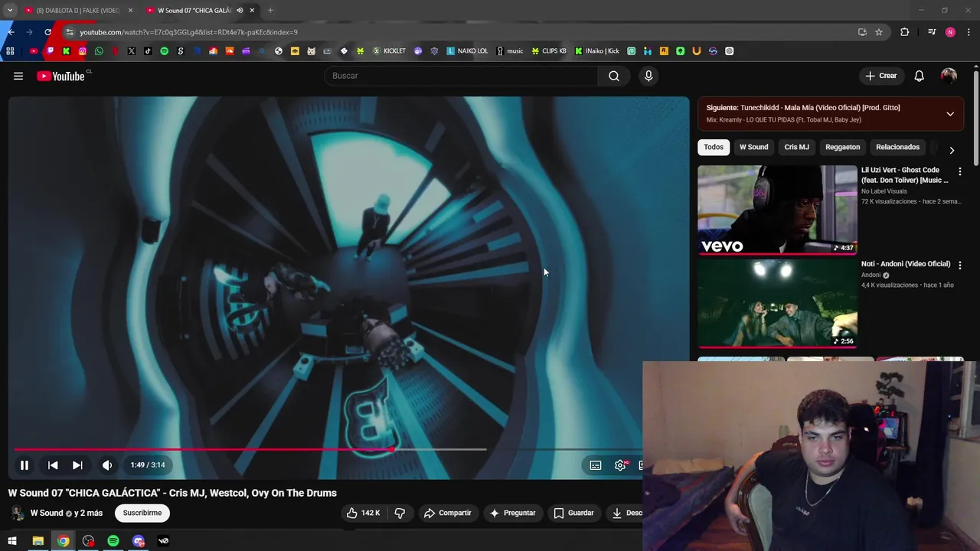Pause the video playback

(x=24, y=465)
